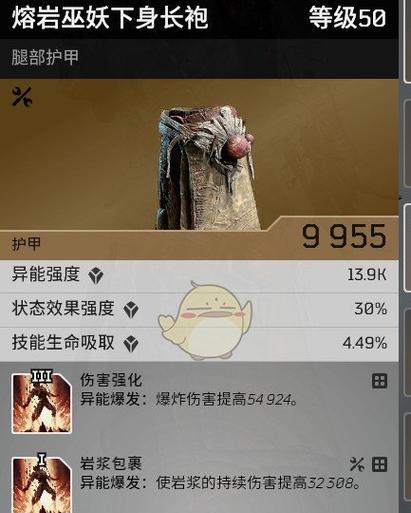
Task: Select the 异能强度 13.9K stat row
Action: (199, 276)
